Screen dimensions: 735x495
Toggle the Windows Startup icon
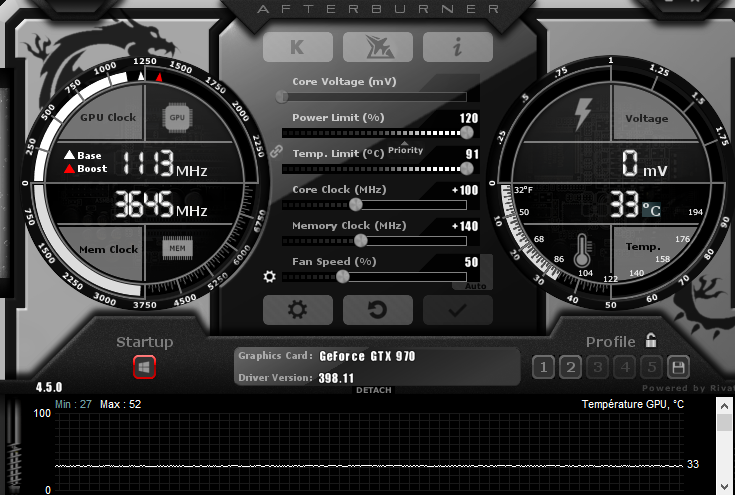pos(144,367)
